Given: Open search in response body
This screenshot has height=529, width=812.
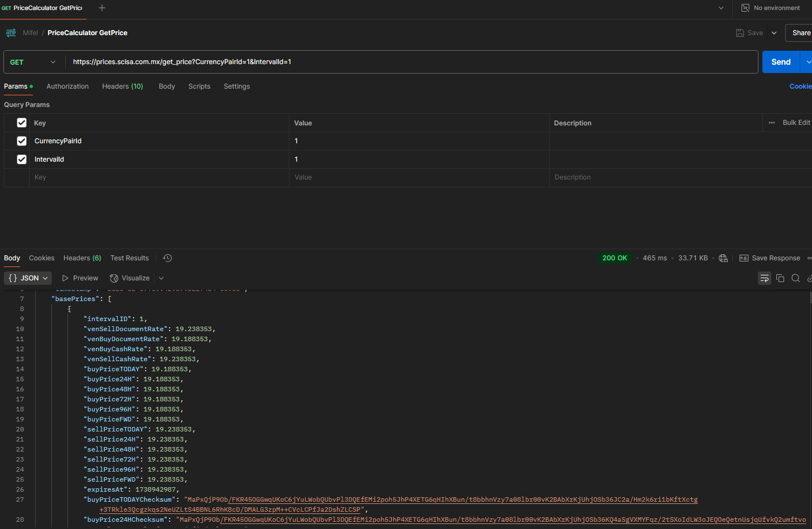Looking at the screenshot, I should [x=796, y=278].
